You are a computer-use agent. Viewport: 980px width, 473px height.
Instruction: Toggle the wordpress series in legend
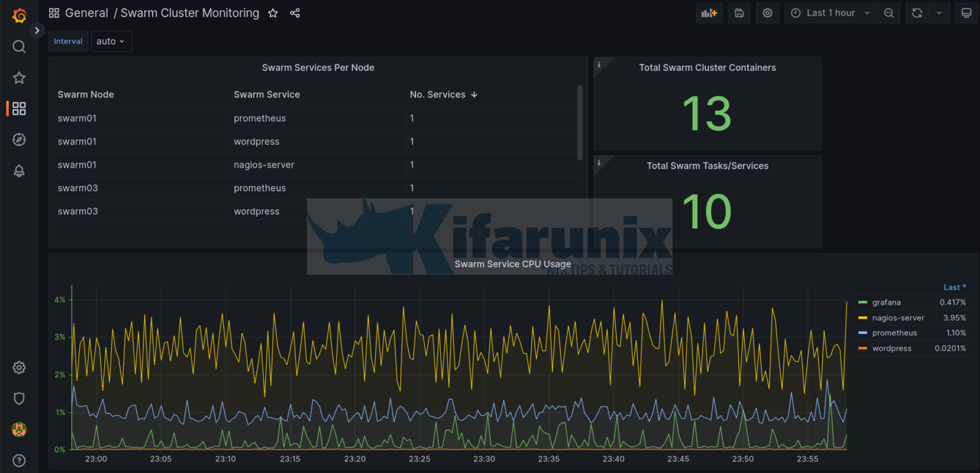pyautogui.click(x=892, y=348)
